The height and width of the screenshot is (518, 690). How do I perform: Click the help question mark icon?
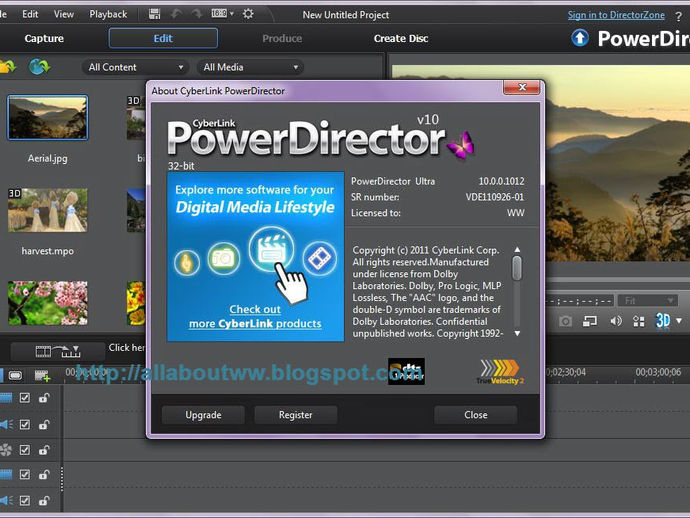coord(678,17)
